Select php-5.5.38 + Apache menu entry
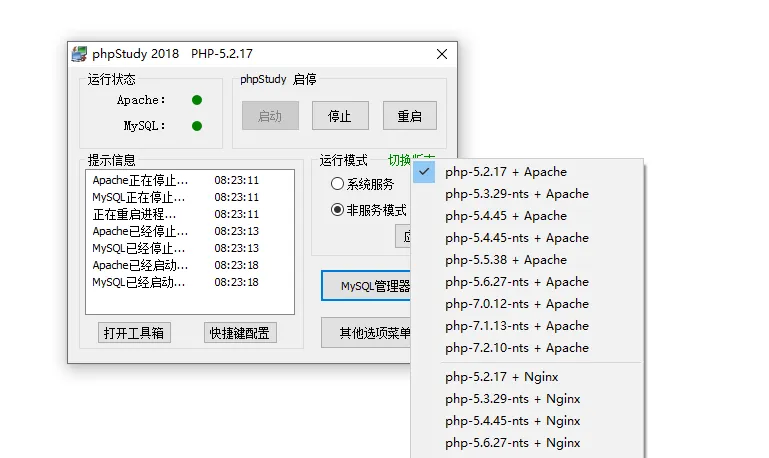The image size is (769, 458). 527,260
